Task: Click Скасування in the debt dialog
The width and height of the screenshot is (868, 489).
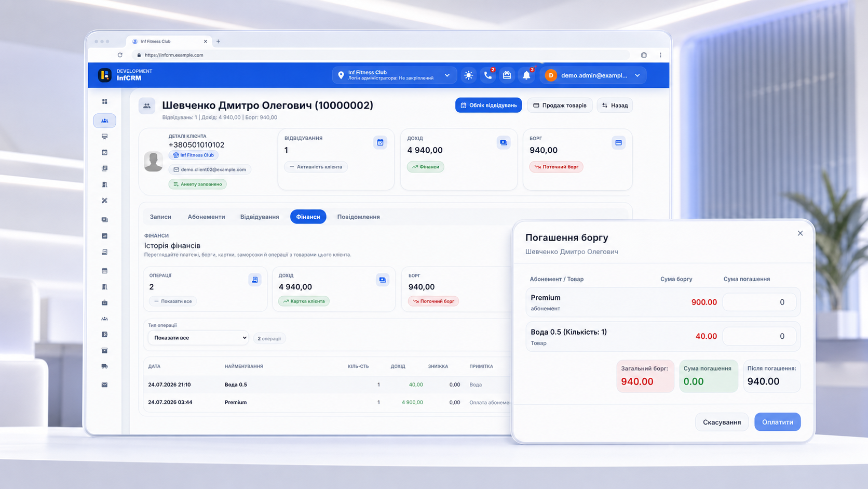Action: [722, 422]
